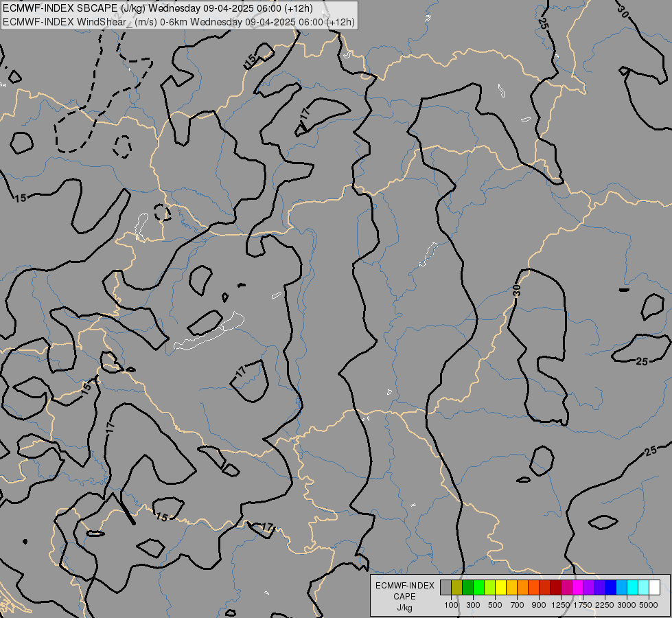Click the olive legend swatch above 100
This screenshot has height=618, width=672.
pyautogui.click(x=457, y=587)
